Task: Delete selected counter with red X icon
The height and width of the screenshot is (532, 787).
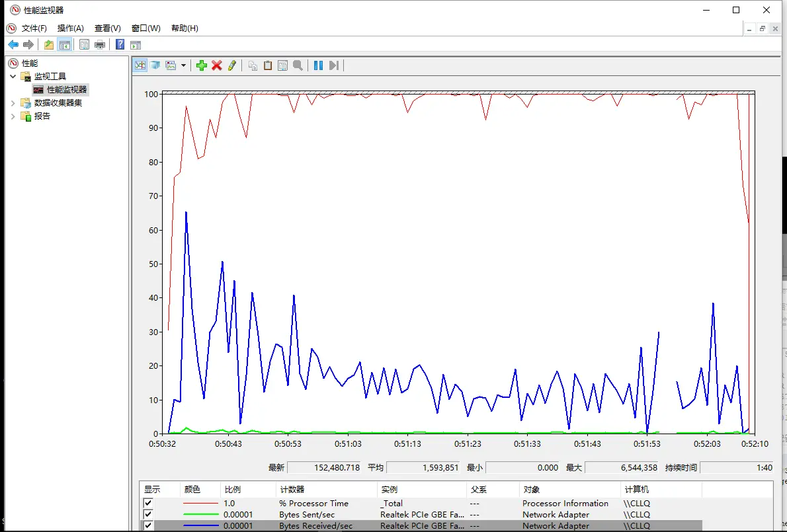Action: 217,65
